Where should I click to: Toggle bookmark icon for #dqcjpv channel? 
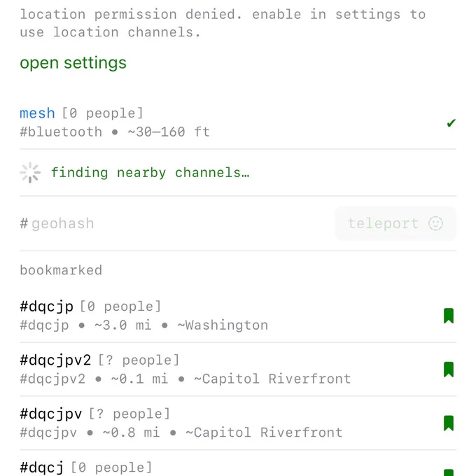(x=449, y=423)
